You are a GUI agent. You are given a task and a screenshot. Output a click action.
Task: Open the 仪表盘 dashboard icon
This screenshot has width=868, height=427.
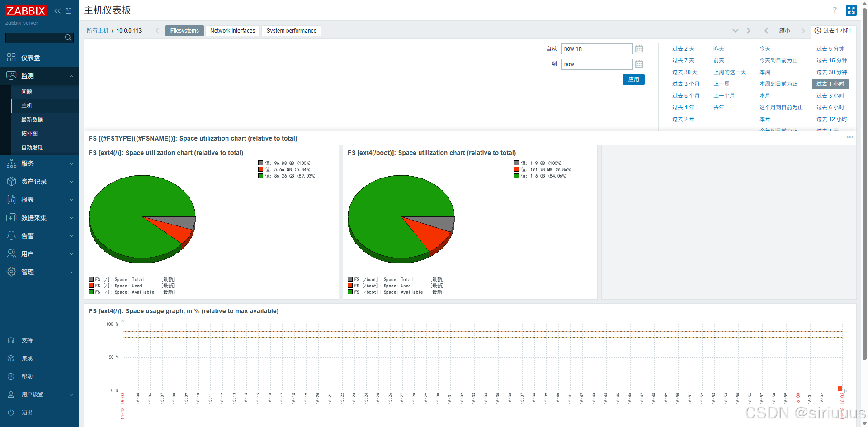click(x=11, y=57)
